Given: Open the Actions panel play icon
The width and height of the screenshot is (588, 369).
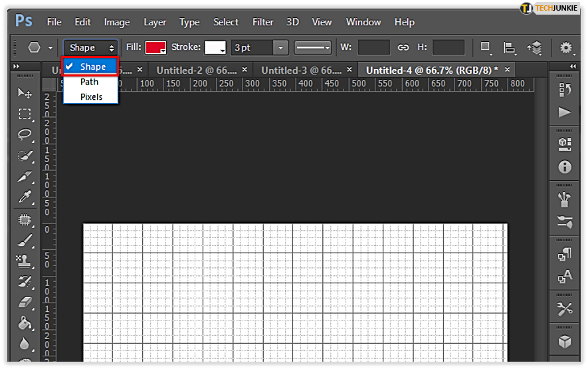Looking at the screenshot, I should (564, 112).
